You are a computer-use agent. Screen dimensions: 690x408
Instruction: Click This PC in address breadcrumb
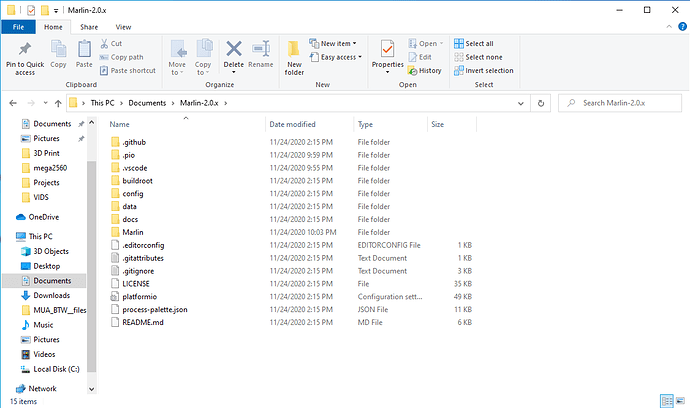[102, 103]
